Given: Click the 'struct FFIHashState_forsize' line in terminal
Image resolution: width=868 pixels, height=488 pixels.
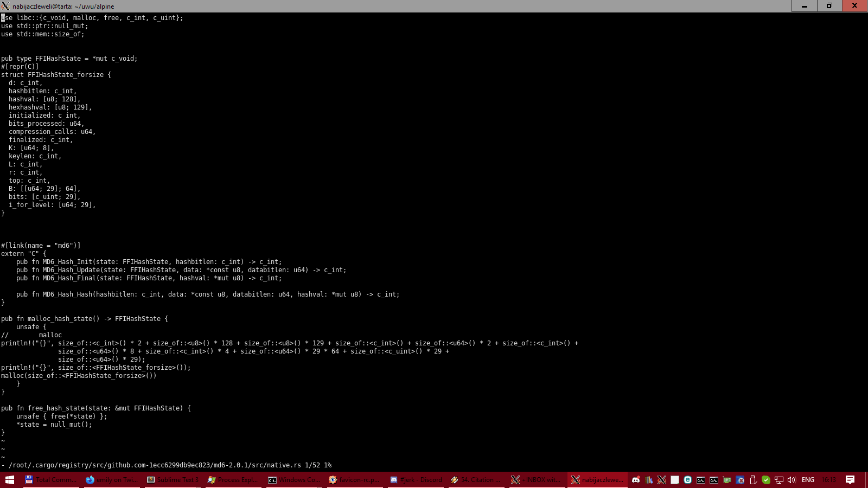Looking at the screenshot, I should coord(56,75).
